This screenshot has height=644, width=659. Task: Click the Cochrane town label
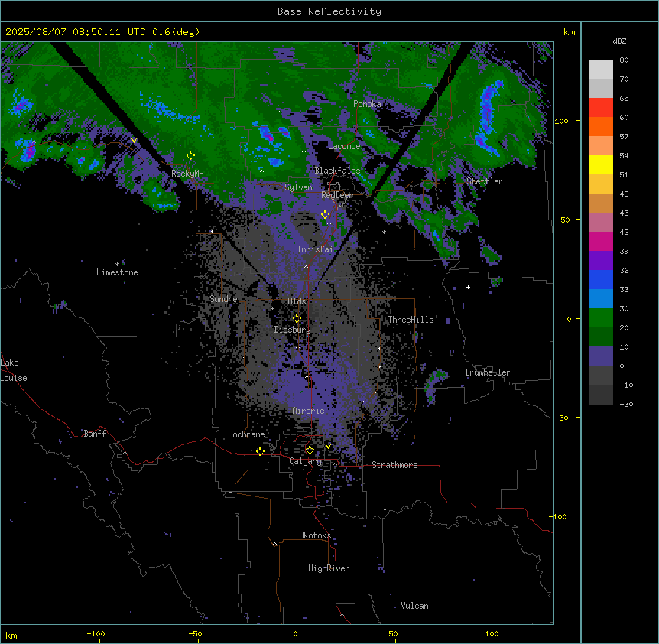(246, 434)
